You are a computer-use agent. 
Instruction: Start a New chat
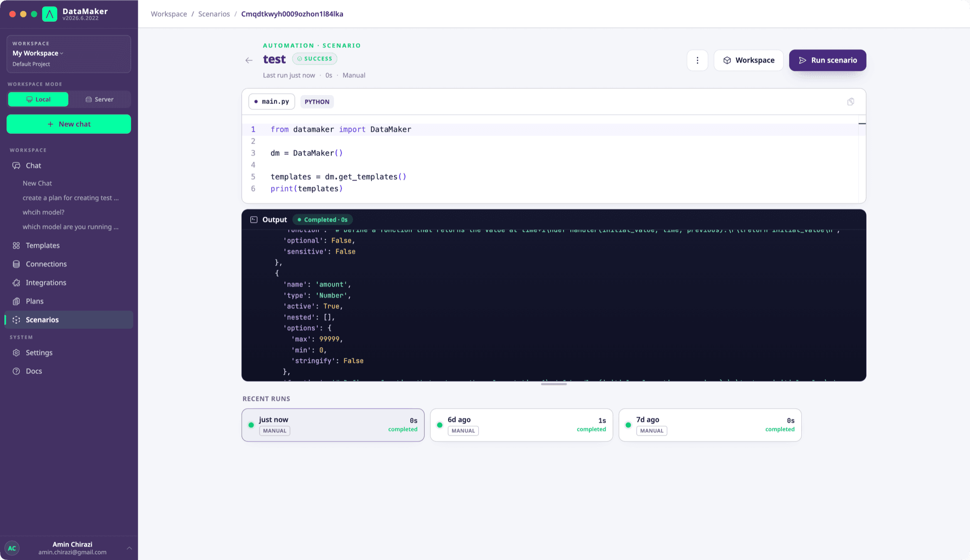tap(69, 124)
